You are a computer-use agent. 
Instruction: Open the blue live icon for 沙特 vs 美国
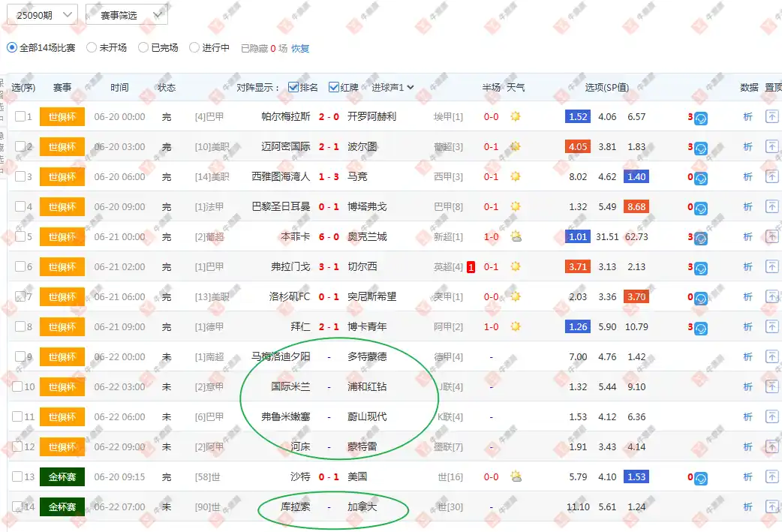pos(701,479)
